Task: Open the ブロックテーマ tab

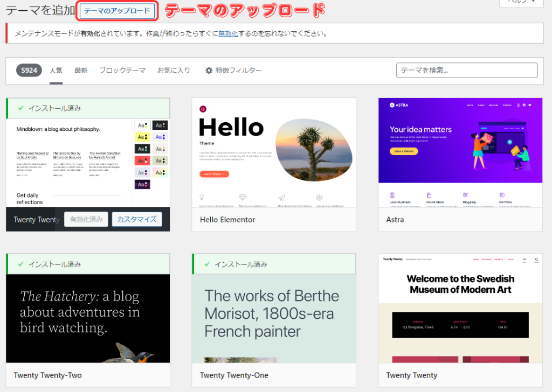Action: [122, 71]
